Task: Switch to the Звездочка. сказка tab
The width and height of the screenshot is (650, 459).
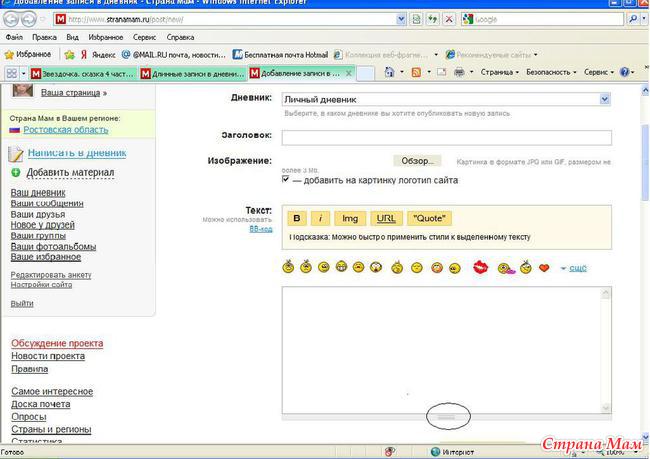Action: 83,72
